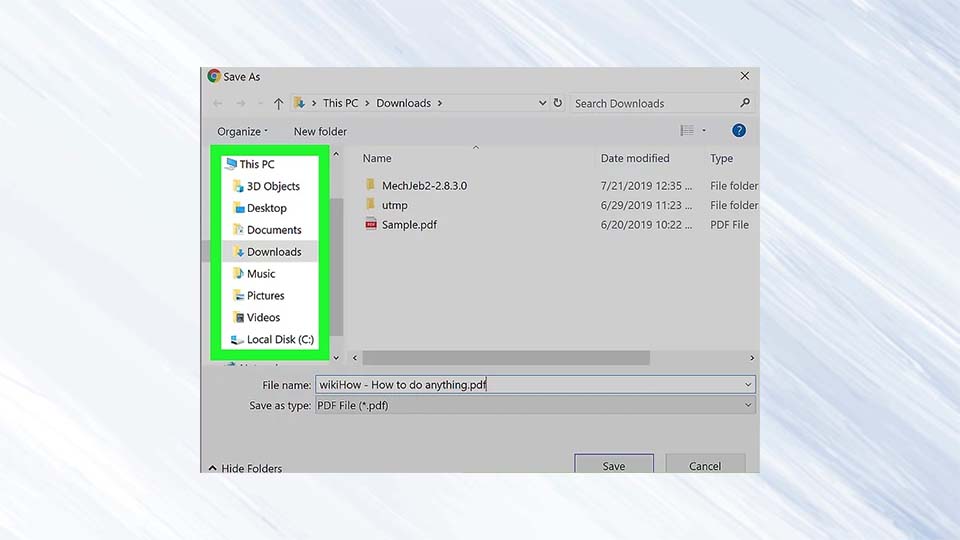Click navigation pane scroll down arrow
The image size is (960, 540).
click(x=336, y=358)
